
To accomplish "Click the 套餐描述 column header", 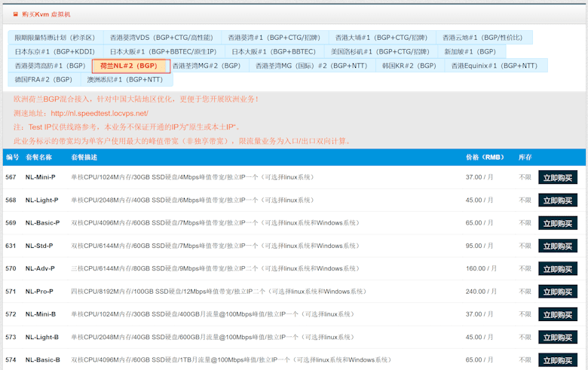I will [x=84, y=157].
